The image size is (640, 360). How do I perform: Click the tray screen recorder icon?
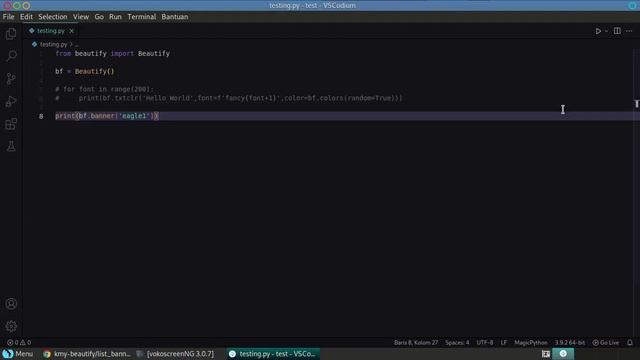[546, 354]
